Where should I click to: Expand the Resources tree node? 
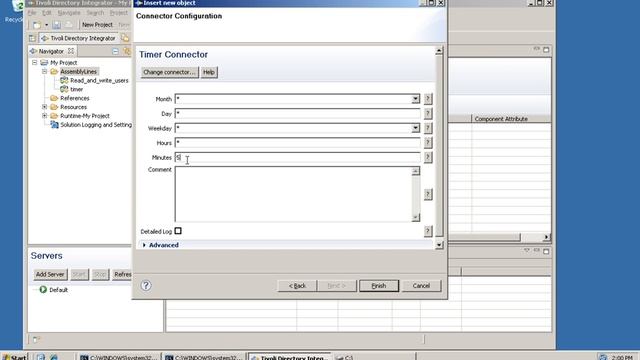click(x=44, y=107)
